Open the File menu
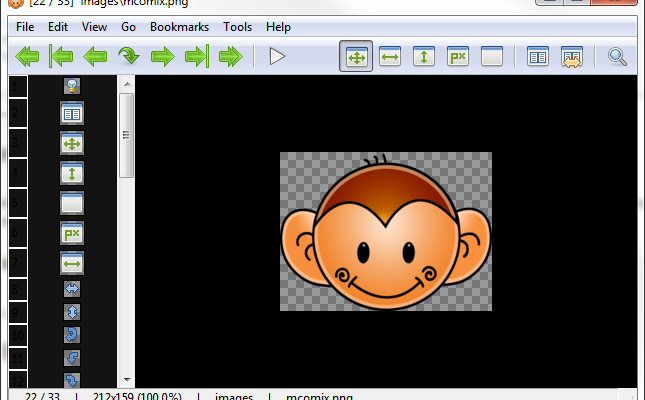This screenshot has height=400, width=645. tap(25, 27)
